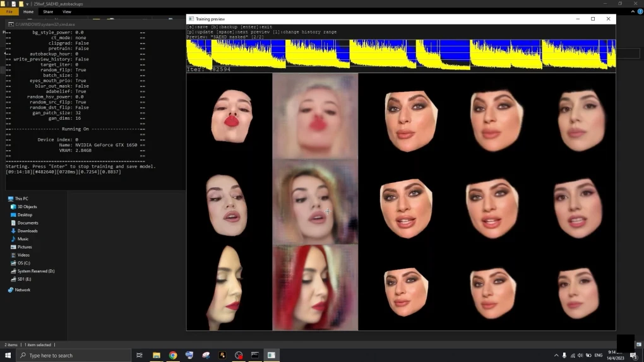The width and height of the screenshot is (644, 362).
Task: Open Google Chrome from the taskbar
Action: [172, 355]
